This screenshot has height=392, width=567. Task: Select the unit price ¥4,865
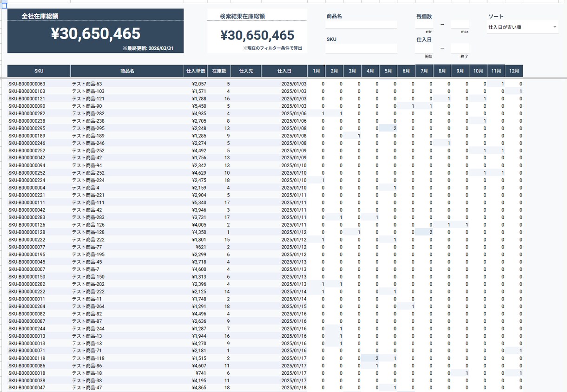(x=199, y=388)
